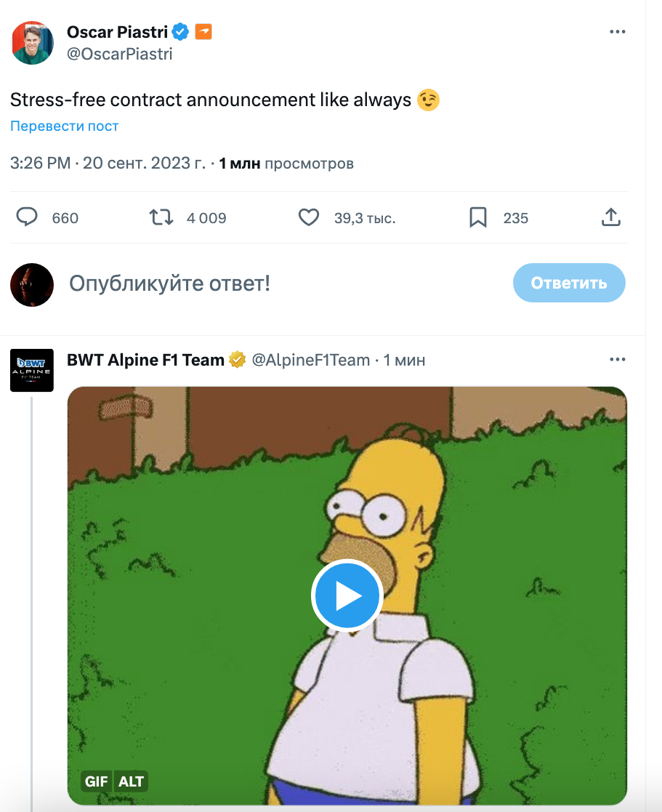The image size is (662, 812).
Task: Open Oscar Piastri's profile picture
Action: pos(32,43)
